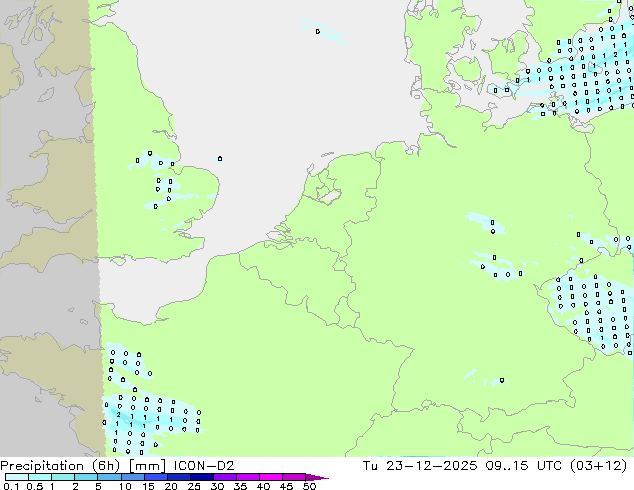Click the 'Precipitation (6h) [mm]' title text
The height and width of the screenshot is (490, 634).
(68, 465)
